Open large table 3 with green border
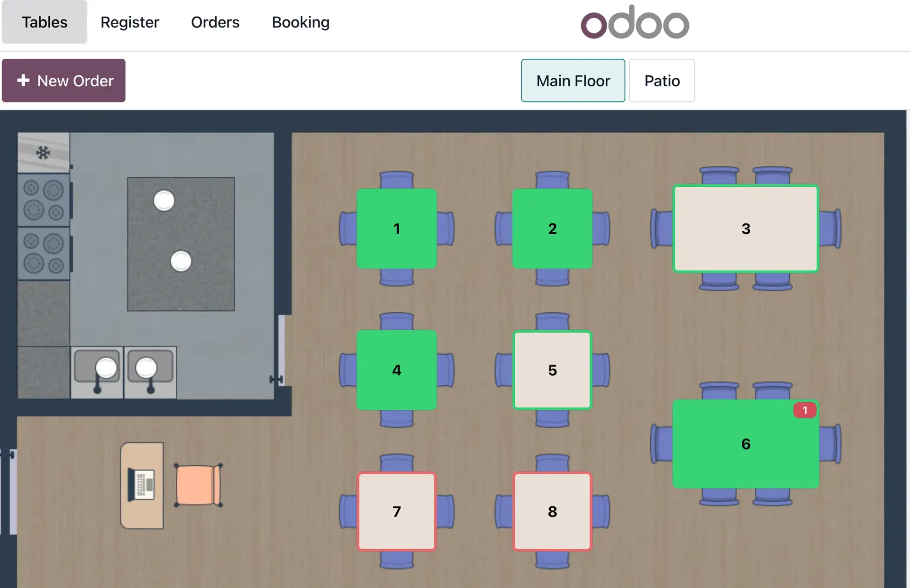 click(x=746, y=229)
